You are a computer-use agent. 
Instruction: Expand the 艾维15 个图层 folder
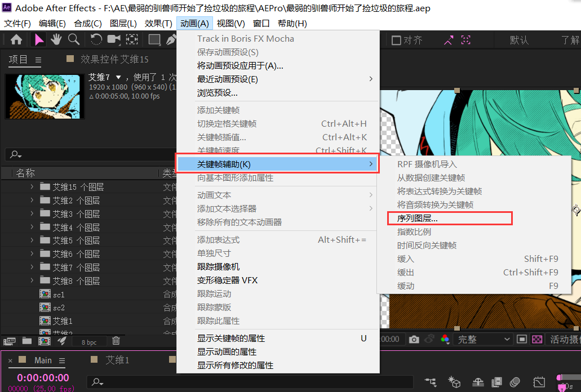click(x=32, y=186)
